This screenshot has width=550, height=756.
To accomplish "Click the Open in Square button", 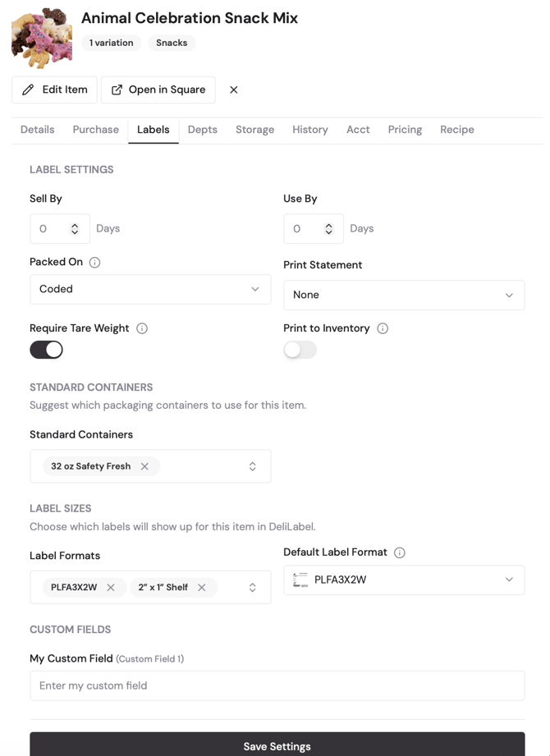I will tap(158, 89).
